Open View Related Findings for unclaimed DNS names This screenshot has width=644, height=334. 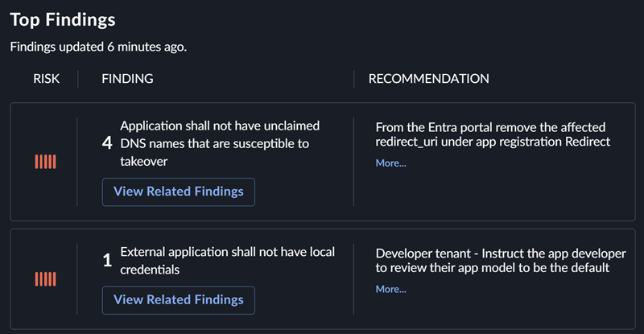(x=178, y=192)
